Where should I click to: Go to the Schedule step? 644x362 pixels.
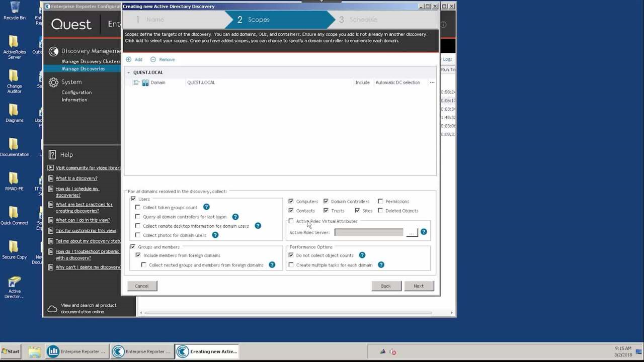click(363, 20)
